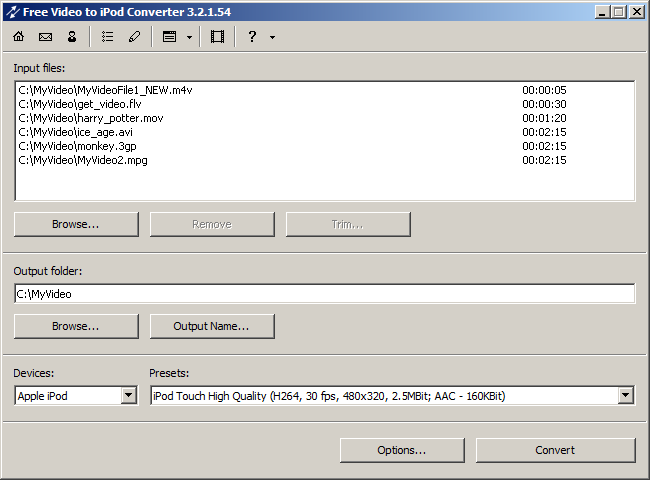The width and height of the screenshot is (650, 480).
Task: Expand the arrow beside the help icon
Action: 272,37
